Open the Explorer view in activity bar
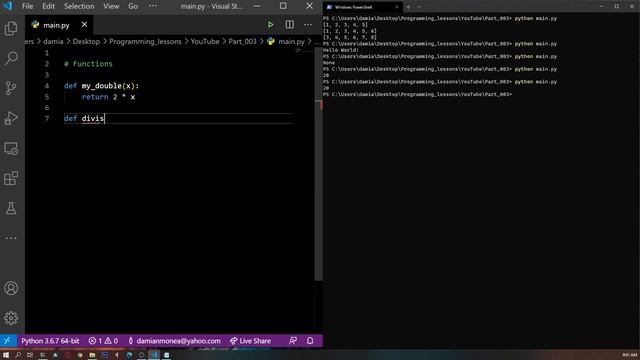The image size is (640, 360). pos(11,29)
